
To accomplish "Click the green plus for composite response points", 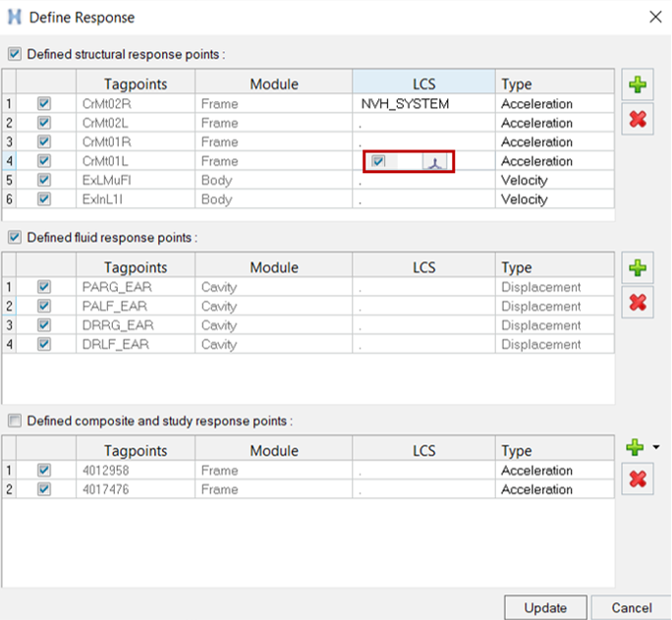I will [636, 447].
